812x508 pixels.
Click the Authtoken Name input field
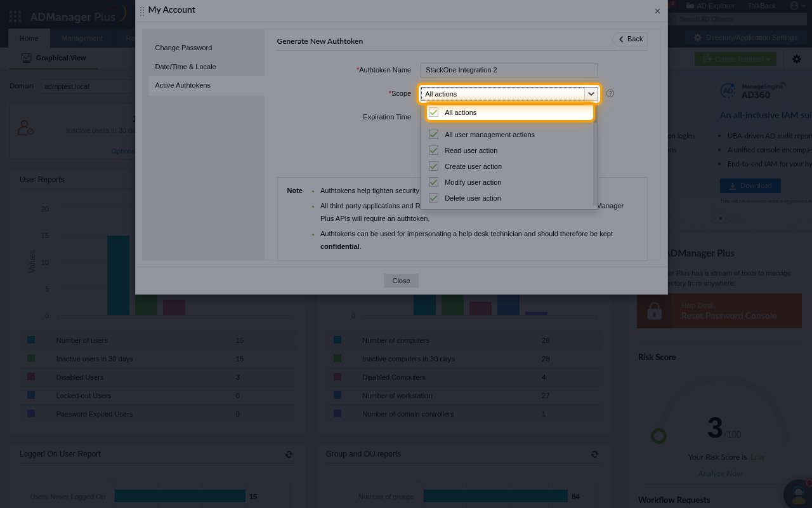(x=509, y=70)
